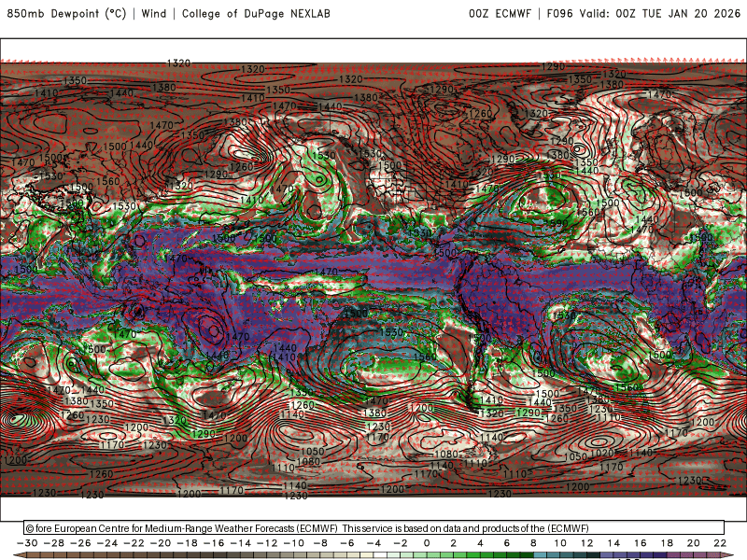This screenshot has height=560, width=747.
Task: Select the 4 scale label
Action: (480, 543)
